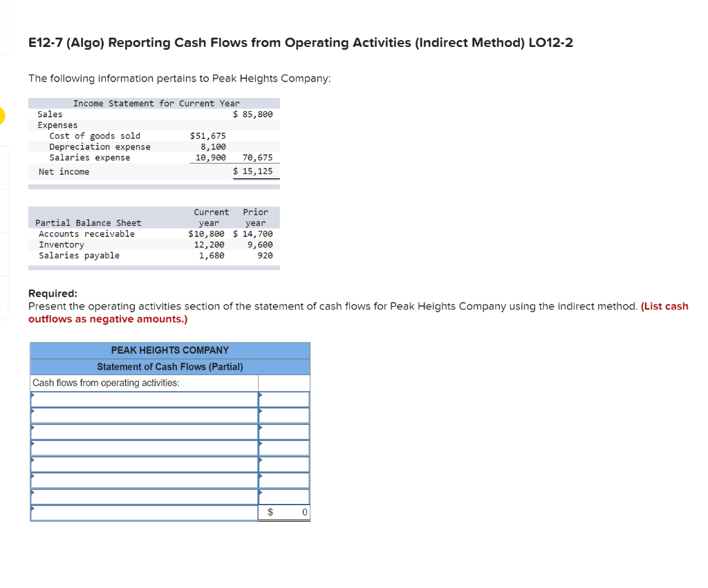
Task: Click the first row amount entry cell
Action: coord(283,399)
